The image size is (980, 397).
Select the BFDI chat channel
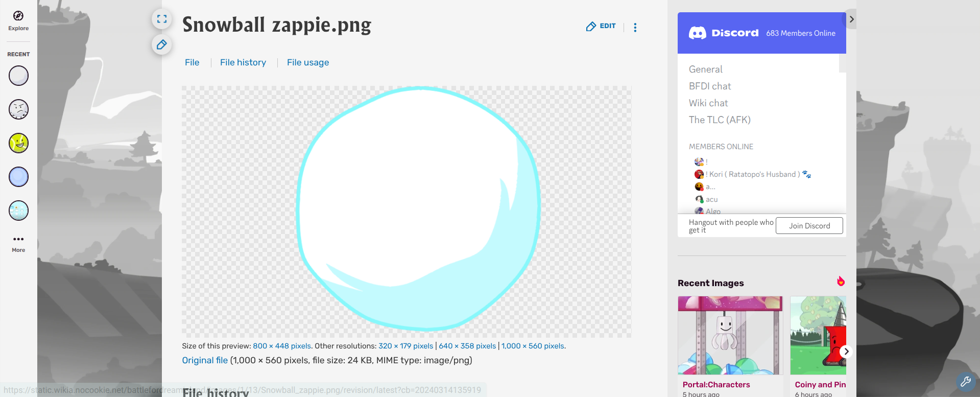(x=710, y=86)
